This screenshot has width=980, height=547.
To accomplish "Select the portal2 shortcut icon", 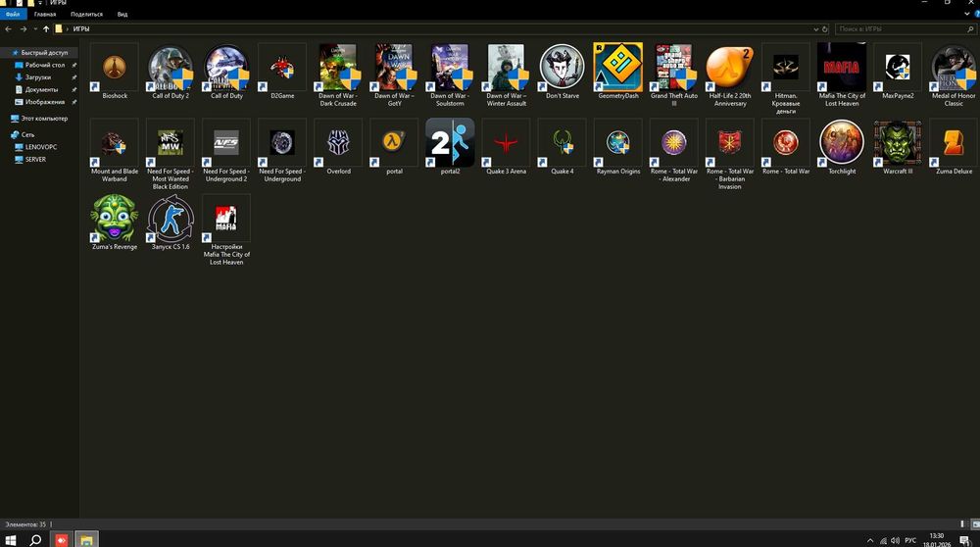I will click(450, 142).
